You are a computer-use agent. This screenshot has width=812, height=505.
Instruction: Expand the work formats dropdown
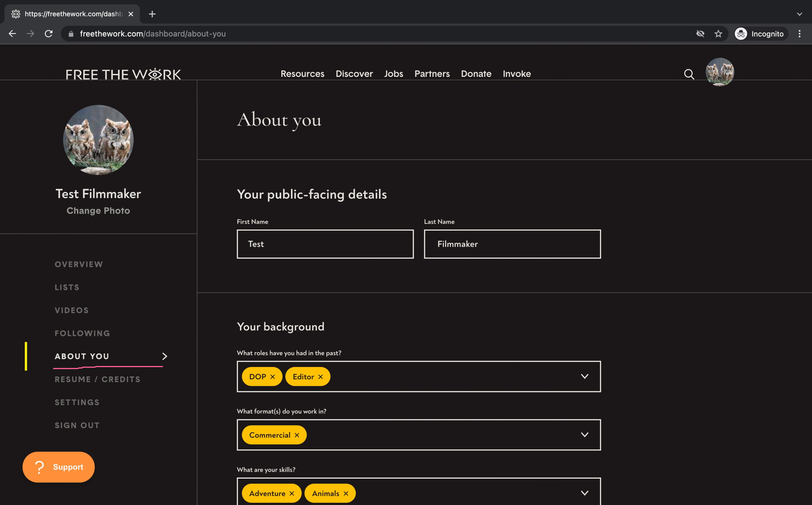coord(584,435)
